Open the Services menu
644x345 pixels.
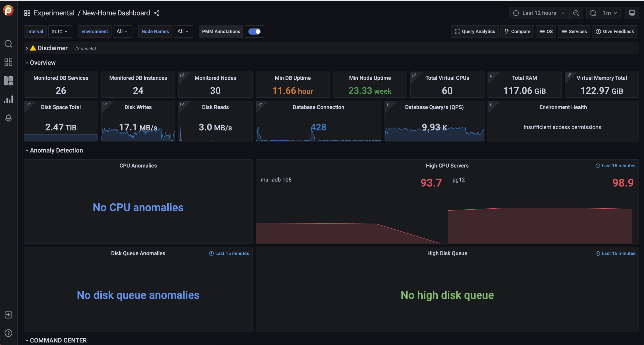[574, 31]
